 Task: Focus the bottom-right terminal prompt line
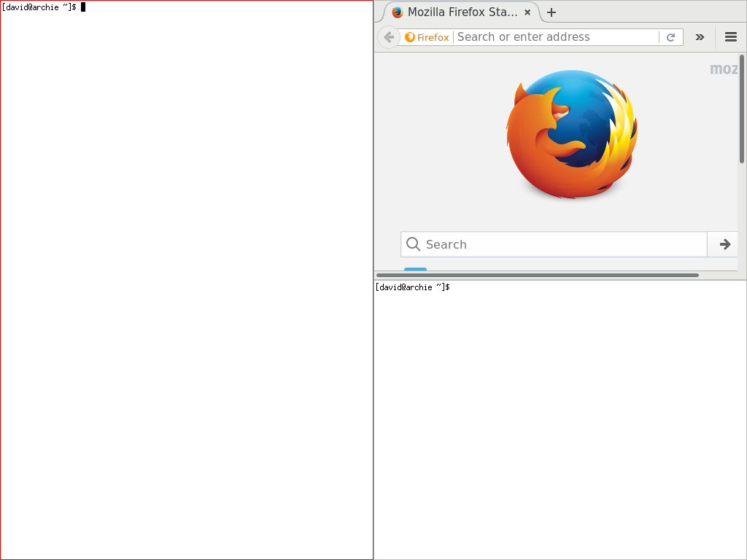pos(413,287)
